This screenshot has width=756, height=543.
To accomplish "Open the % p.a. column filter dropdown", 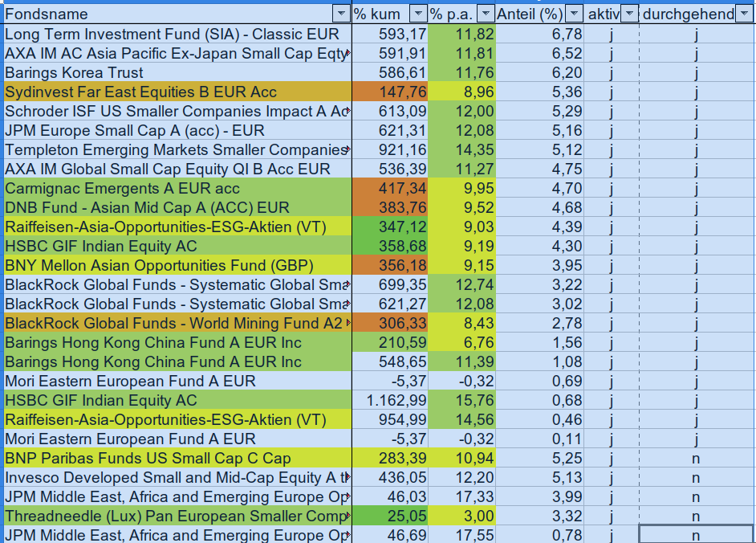I will pos(486,14).
